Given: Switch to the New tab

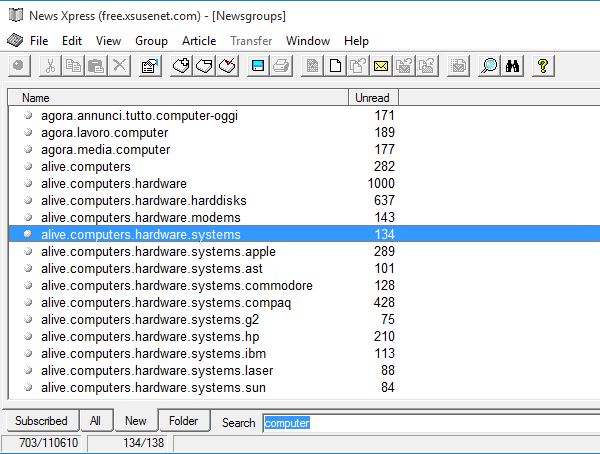Looking at the screenshot, I should (x=136, y=420).
